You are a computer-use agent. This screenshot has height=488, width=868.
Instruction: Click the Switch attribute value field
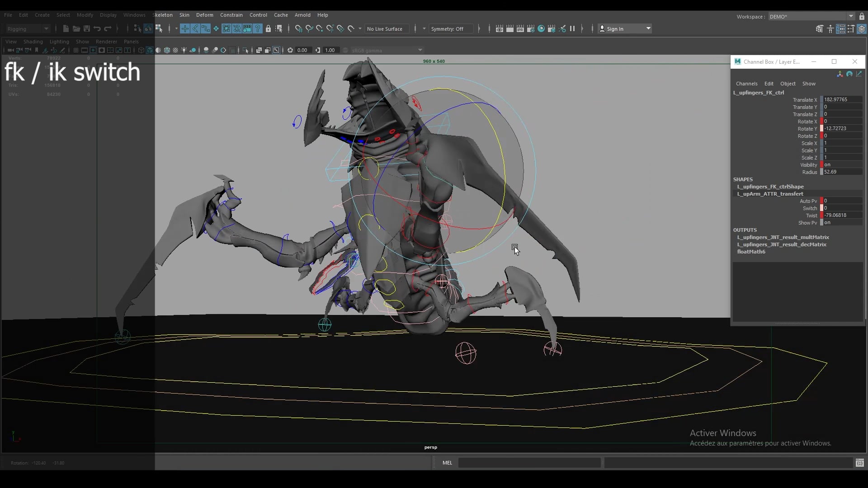[843, 208]
